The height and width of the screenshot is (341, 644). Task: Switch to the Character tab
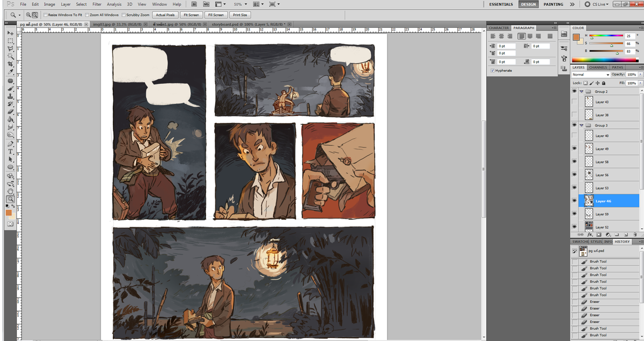tap(499, 27)
